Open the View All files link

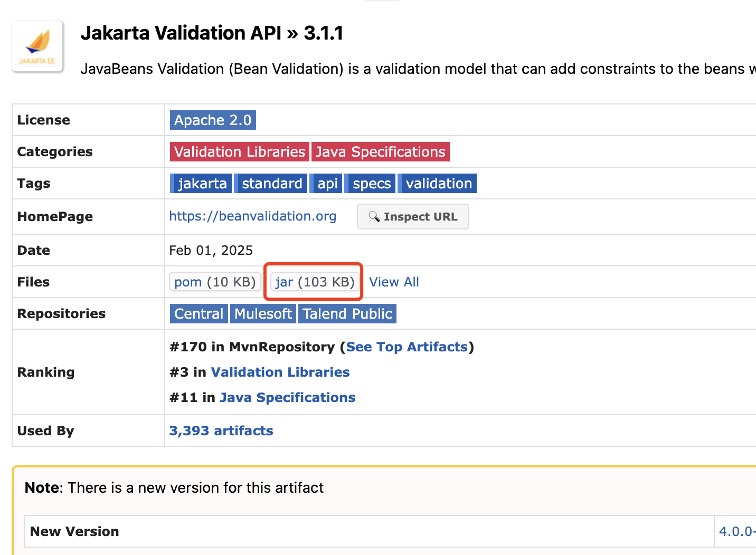tap(394, 282)
